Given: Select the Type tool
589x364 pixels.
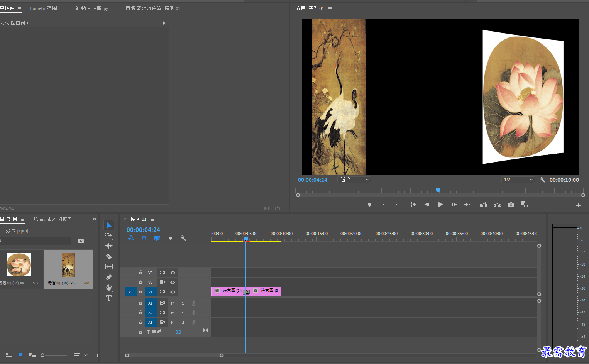Looking at the screenshot, I should [109, 298].
